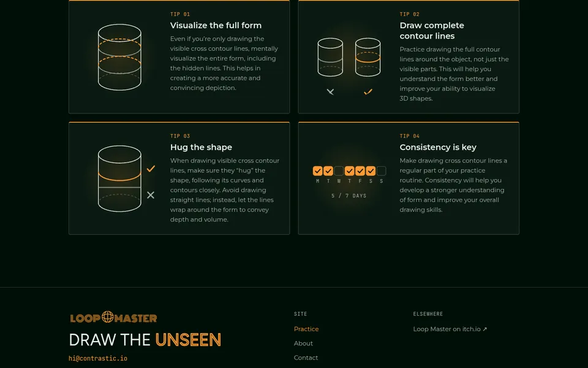Click the incomplete-contour cylinder in Tip 02

[330, 57]
